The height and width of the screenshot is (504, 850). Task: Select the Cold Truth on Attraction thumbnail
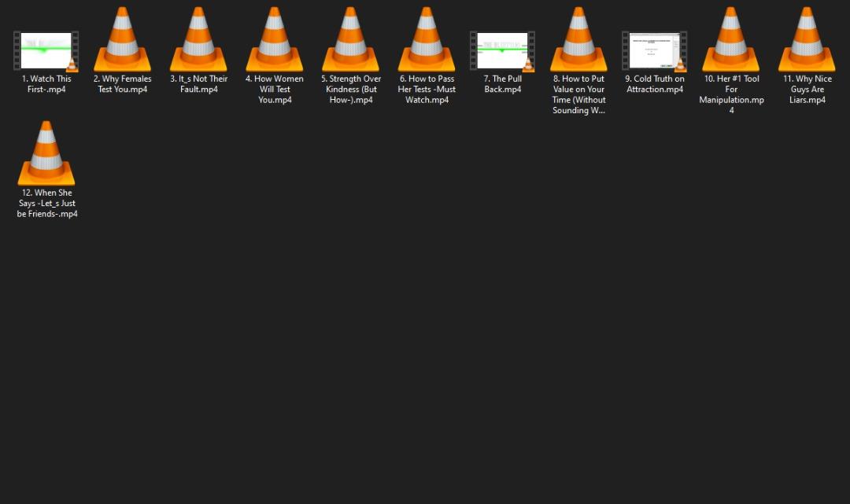click(655, 50)
